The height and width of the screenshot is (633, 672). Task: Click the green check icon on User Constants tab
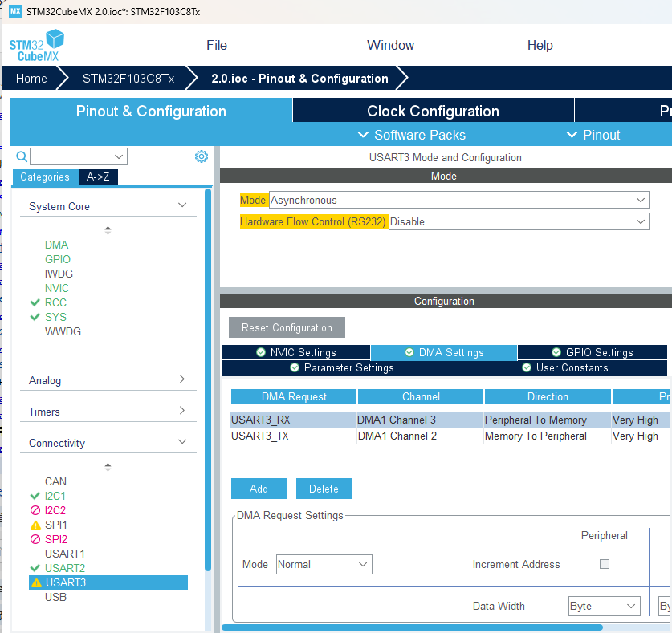tap(527, 368)
